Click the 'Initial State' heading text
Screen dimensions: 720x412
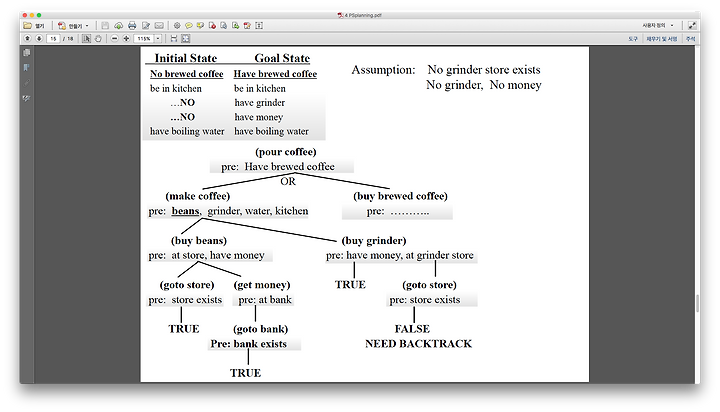click(186, 58)
